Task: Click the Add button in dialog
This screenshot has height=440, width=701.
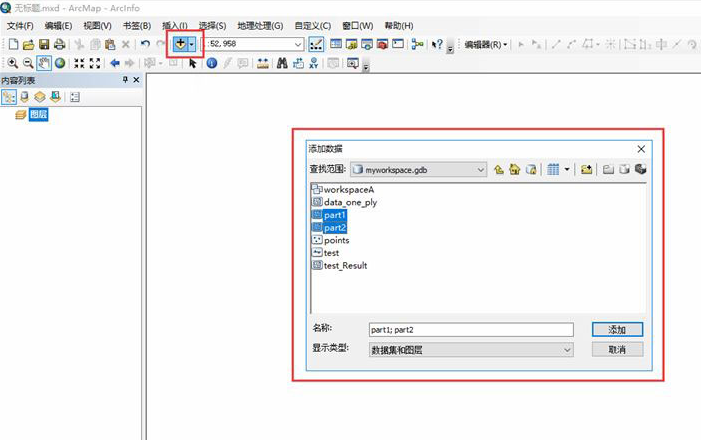Action: pyautogui.click(x=617, y=330)
